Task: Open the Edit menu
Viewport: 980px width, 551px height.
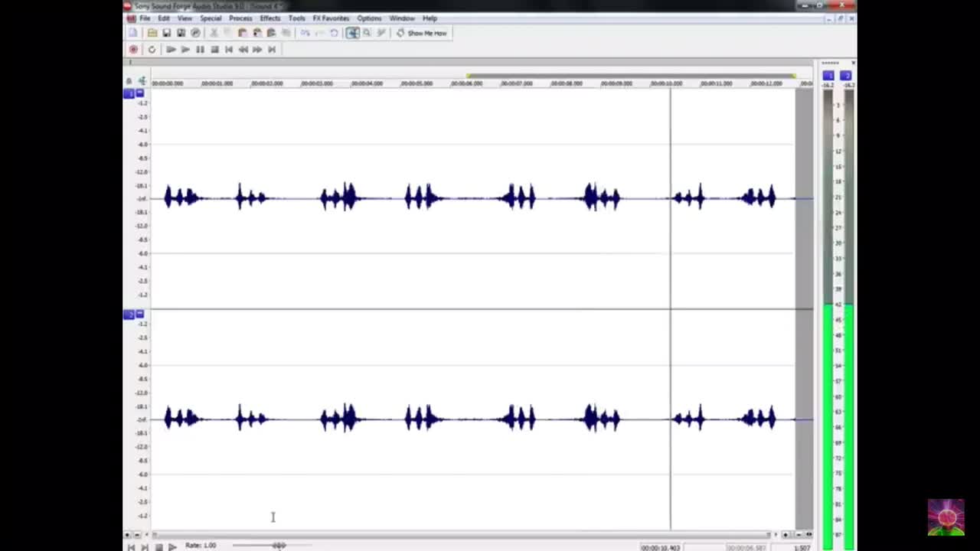Action: [164, 18]
